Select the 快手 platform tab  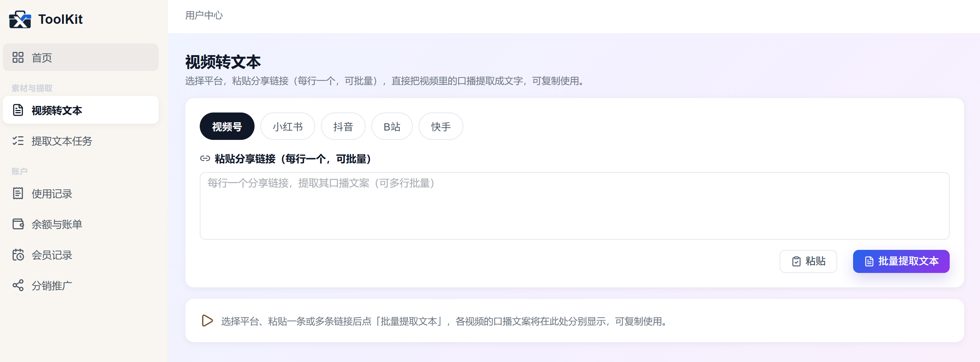441,126
